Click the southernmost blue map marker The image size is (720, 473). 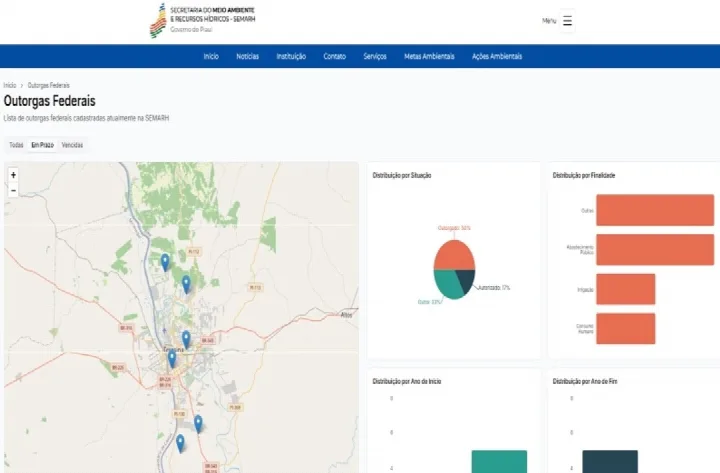click(x=180, y=444)
